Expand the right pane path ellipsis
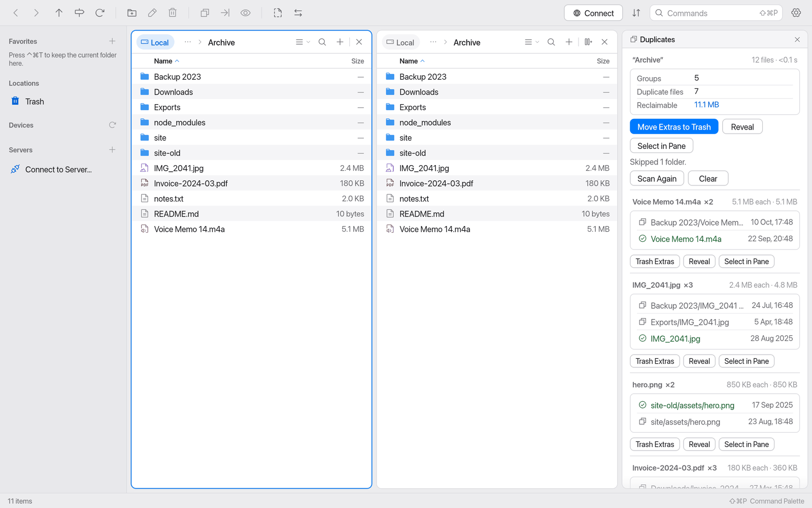This screenshot has width=812, height=508. (x=433, y=42)
